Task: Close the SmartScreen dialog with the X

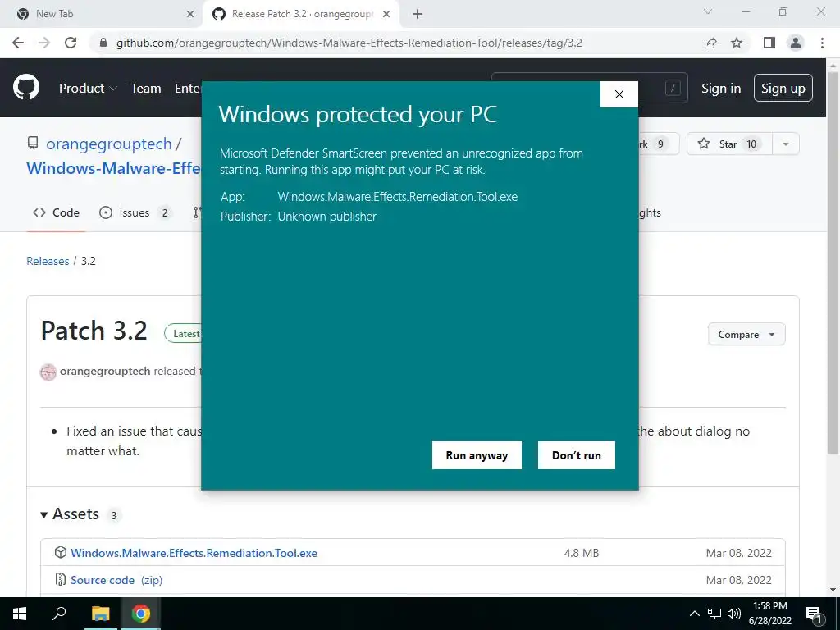Action: click(x=619, y=94)
